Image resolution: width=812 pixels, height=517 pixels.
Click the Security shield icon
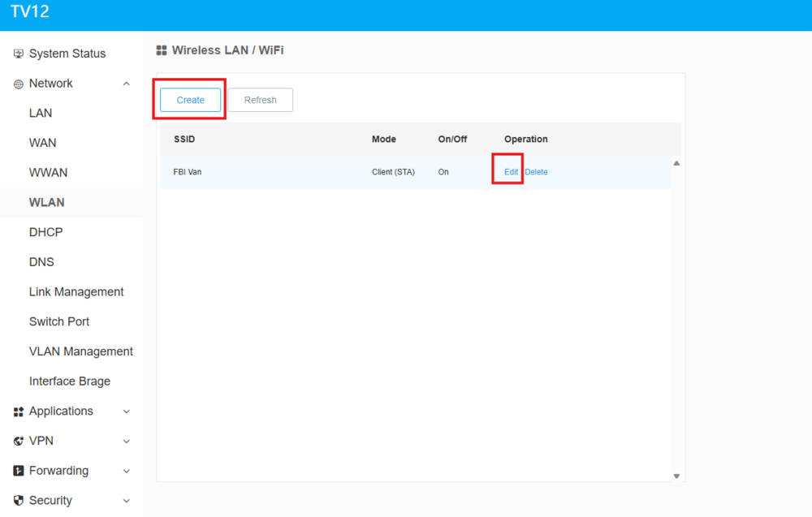19,501
